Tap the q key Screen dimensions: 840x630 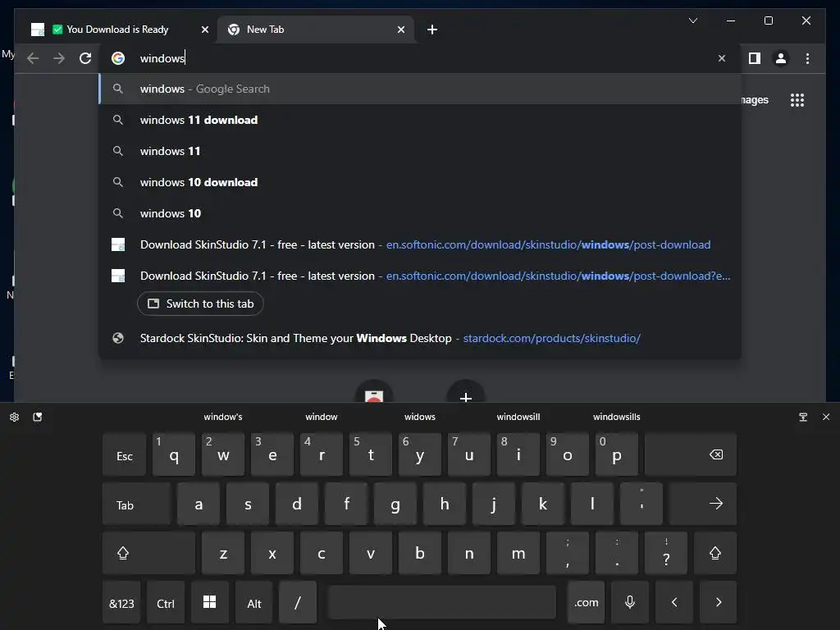[x=174, y=455]
